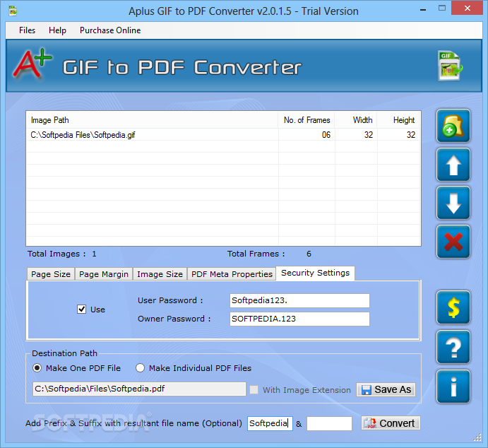
Task: Open the Purchase Online menu
Action: (110, 30)
